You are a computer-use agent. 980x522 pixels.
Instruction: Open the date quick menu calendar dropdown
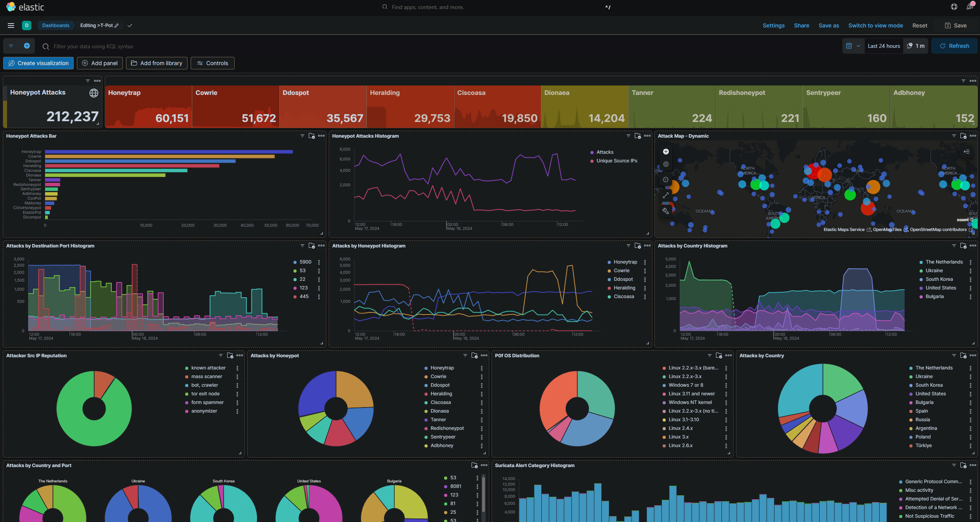pyautogui.click(x=853, y=46)
